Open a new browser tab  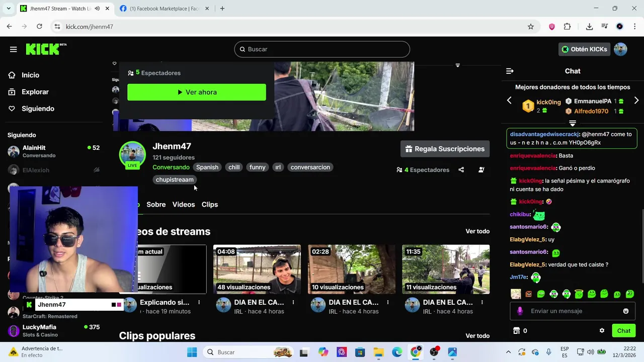[x=222, y=9]
